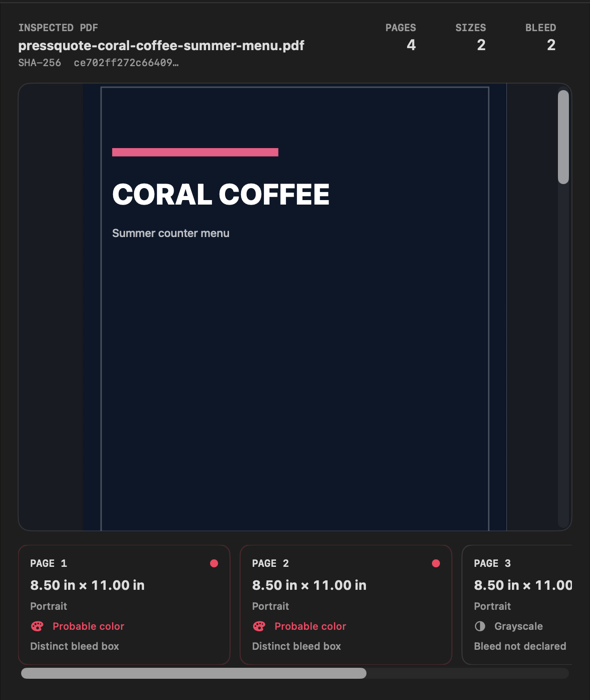The width and height of the screenshot is (590, 700).
Task: Click the red status dot on Page 2
Action: [x=436, y=563]
